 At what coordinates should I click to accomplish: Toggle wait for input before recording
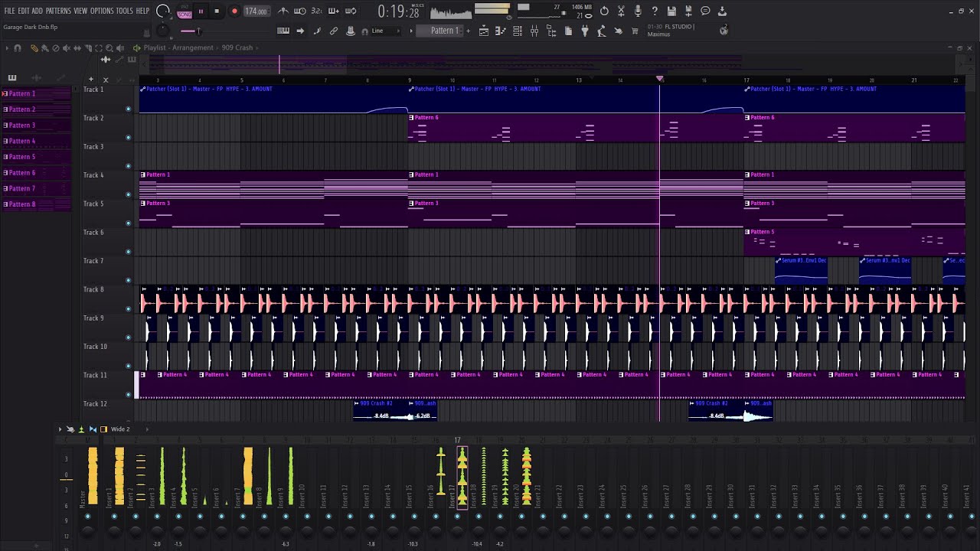[x=300, y=11]
